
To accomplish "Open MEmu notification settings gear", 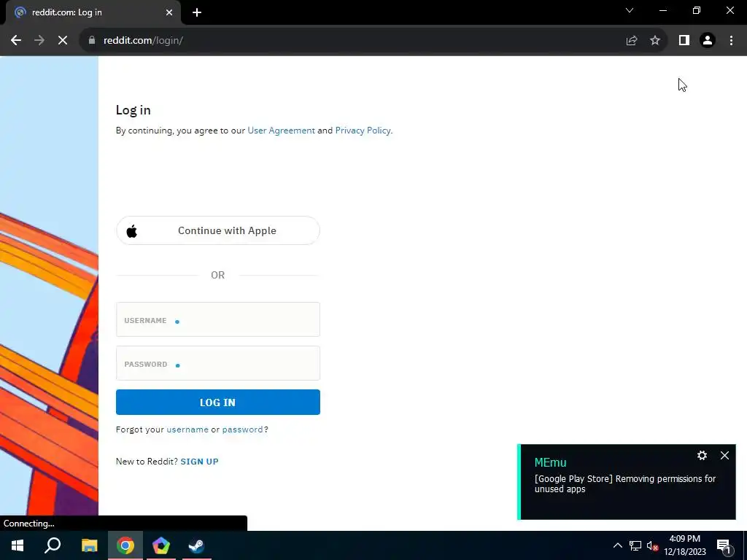I will click(702, 456).
